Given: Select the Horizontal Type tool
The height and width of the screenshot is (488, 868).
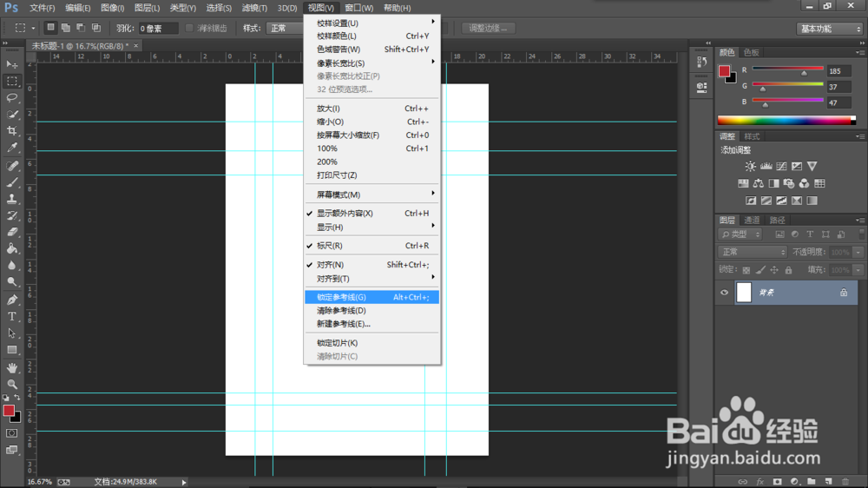Looking at the screenshot, I should click(11, 316).
